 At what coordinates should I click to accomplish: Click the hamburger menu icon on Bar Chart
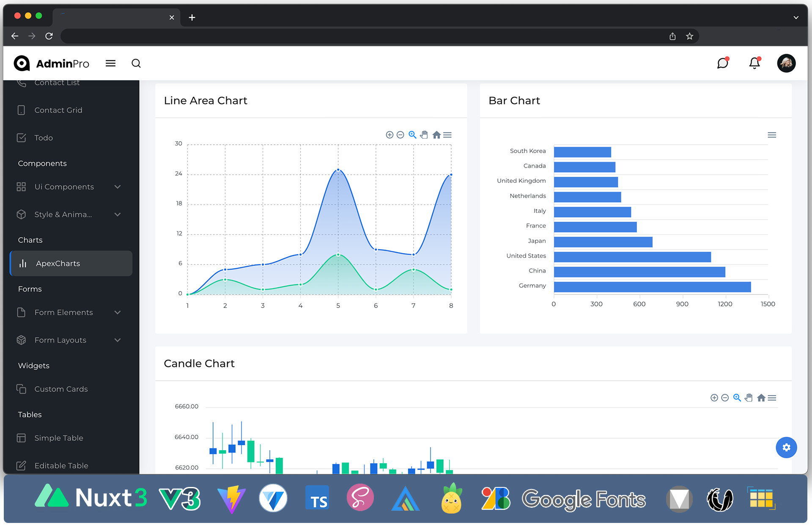772,135
